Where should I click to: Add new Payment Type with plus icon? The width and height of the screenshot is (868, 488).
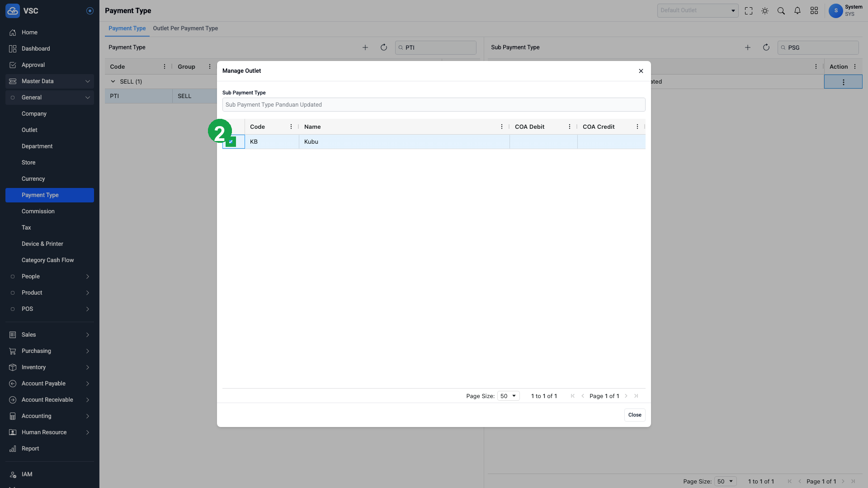pos(365,47)
